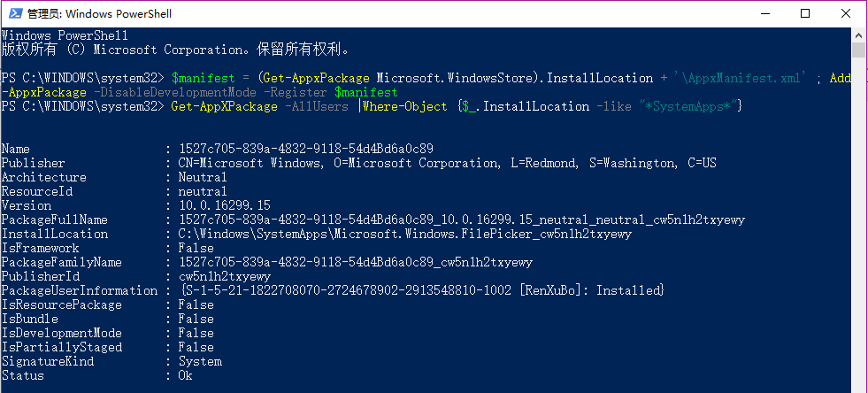Viewport: 868px width, 393px height.
Task: Click the Version value 10.0.16299.15
Action: click(224, 205)
